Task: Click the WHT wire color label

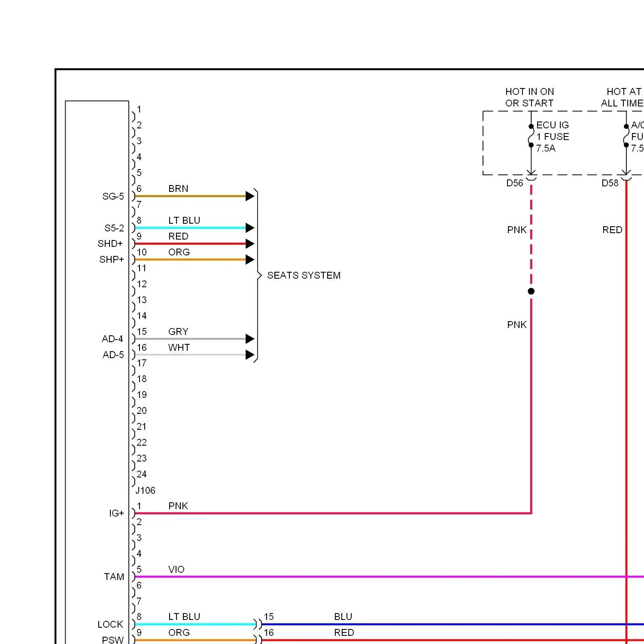Action: click(179, 347)
